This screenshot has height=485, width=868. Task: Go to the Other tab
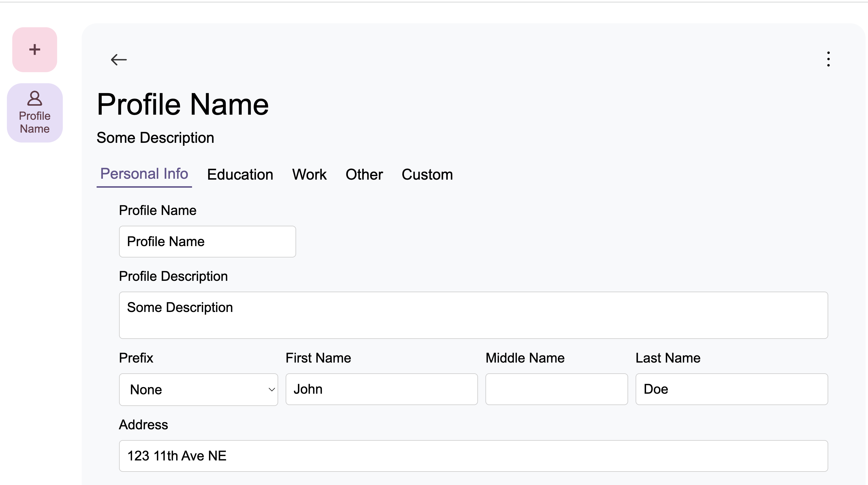[x=364, y=175]
